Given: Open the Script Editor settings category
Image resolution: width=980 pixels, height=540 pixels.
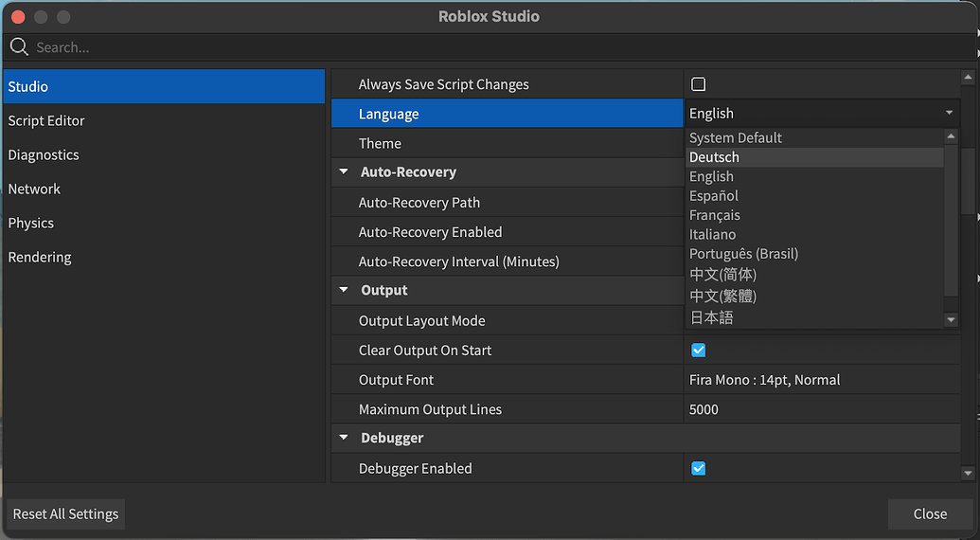Looking at the screenshot, I should 164,120.
